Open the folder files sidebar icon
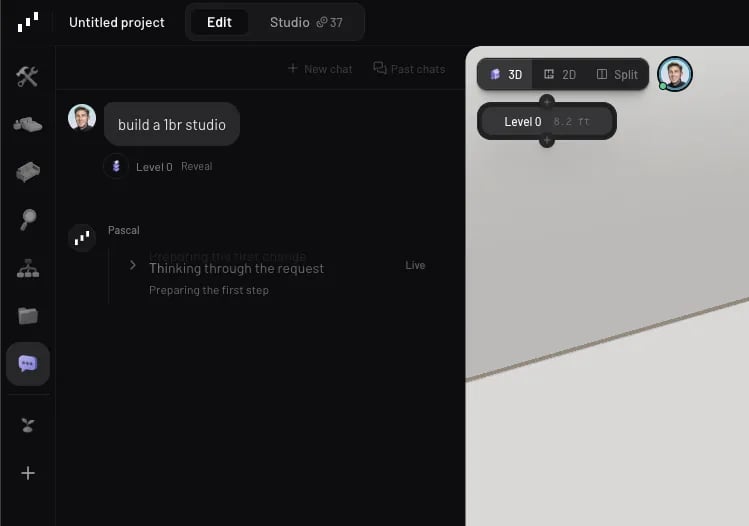The width and height of the screenshot is (749, 526). pos(28,315)
